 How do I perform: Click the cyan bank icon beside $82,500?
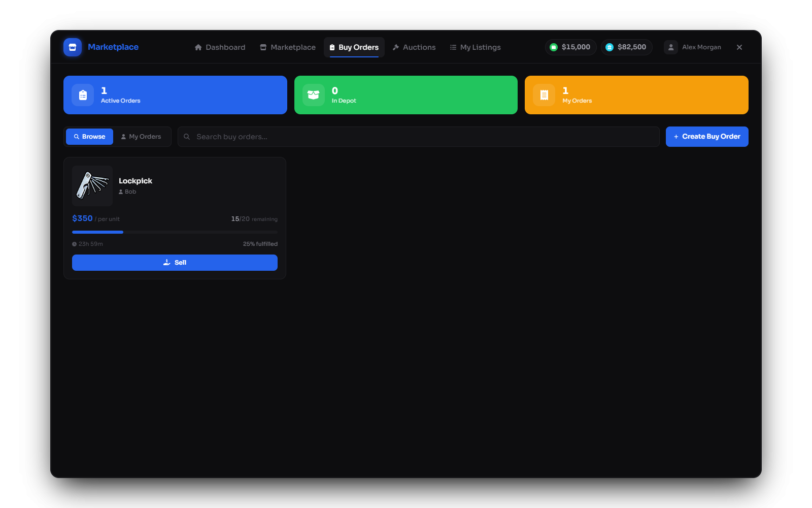(x=610, y=47)
